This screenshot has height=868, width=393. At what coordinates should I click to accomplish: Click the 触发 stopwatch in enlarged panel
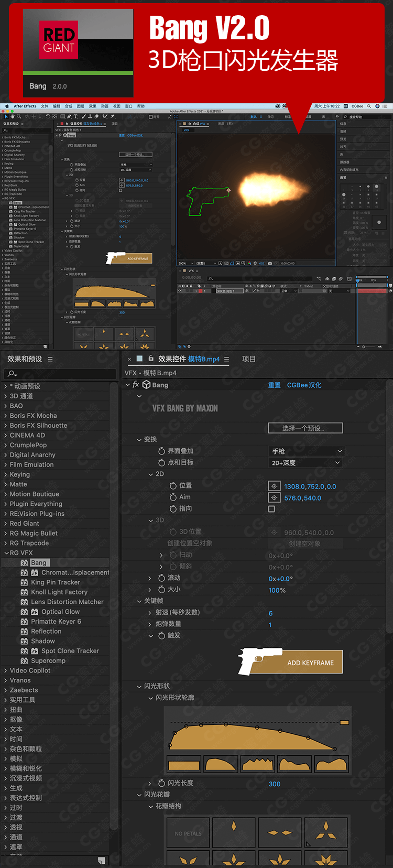162,636
